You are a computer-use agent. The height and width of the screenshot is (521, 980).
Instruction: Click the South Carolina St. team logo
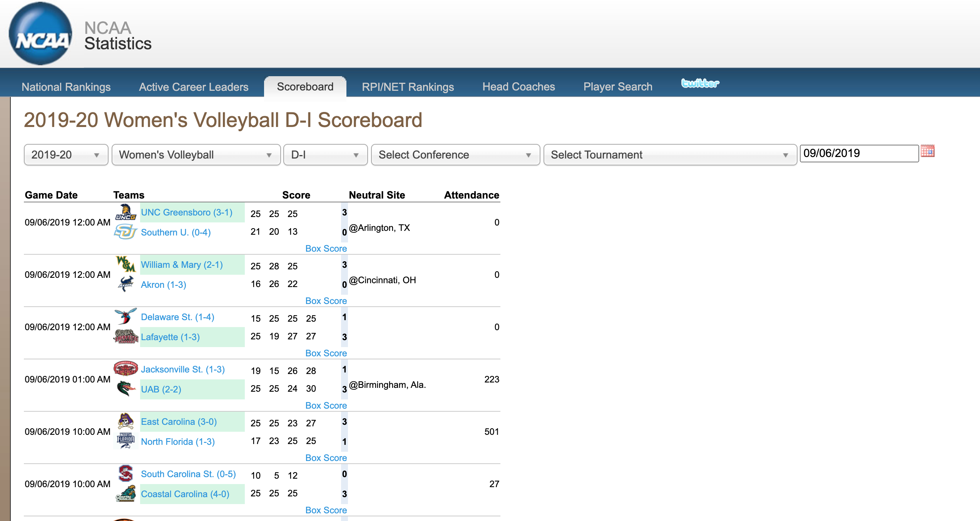point(125,474)
